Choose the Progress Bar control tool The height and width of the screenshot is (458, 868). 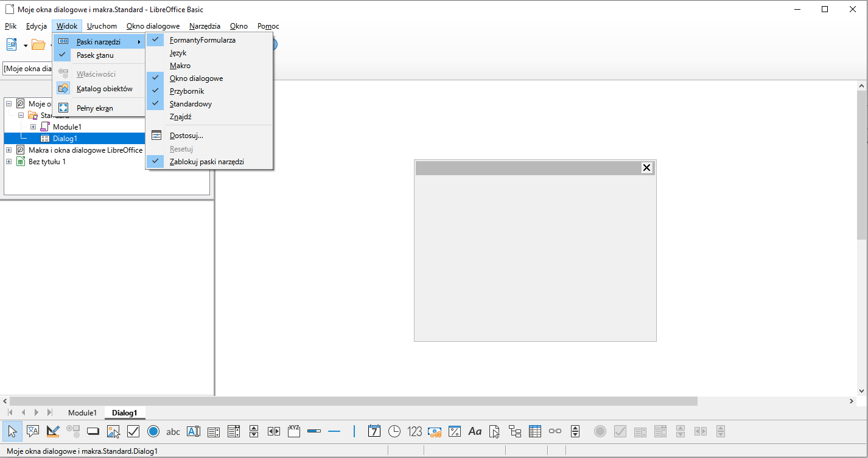[314, 431]
